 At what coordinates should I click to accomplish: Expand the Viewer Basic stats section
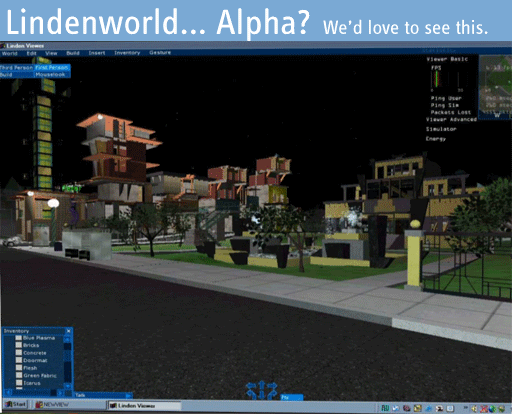[447, 59]
